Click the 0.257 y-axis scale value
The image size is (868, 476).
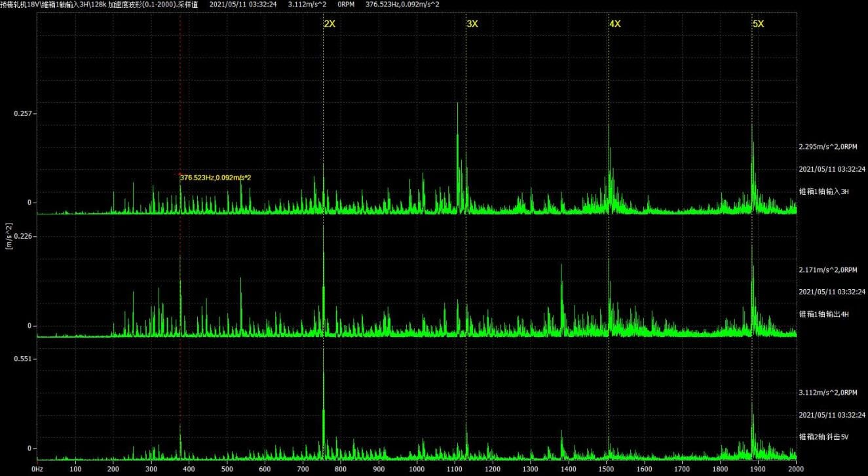[22, 113]
